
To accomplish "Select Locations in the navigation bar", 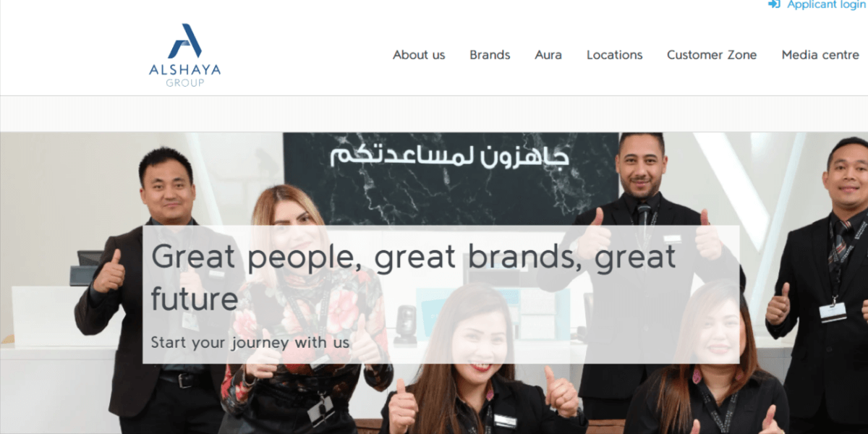I will 614,55.
